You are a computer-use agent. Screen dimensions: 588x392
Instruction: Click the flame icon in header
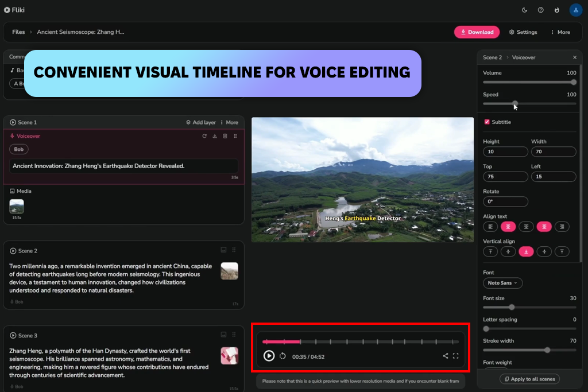coord(557,10)
